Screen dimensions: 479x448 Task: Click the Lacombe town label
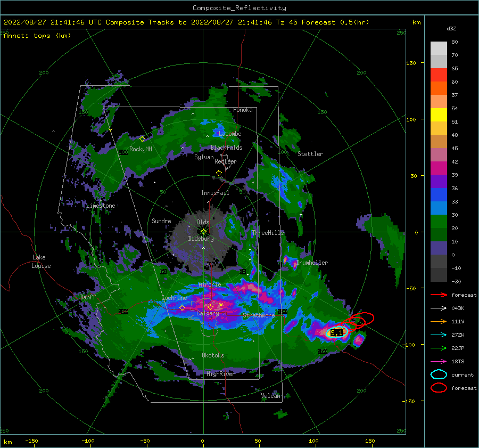[x=230, y=134]
